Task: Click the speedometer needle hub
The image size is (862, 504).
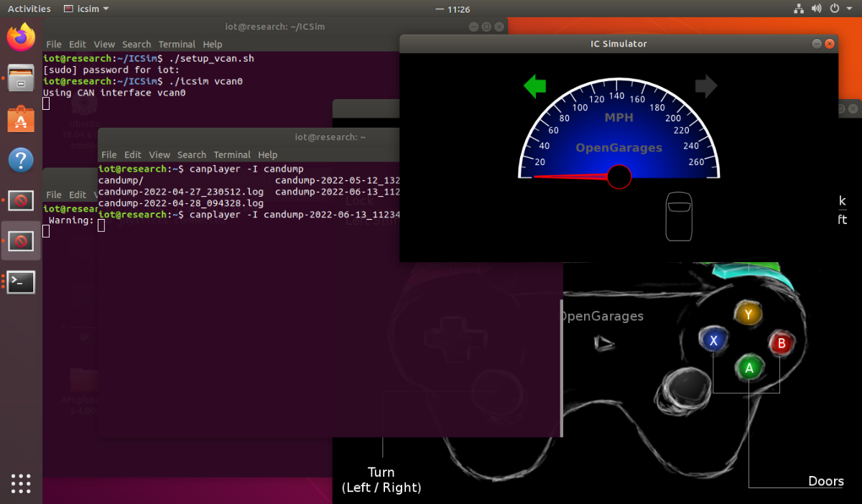Action: click(618, 177)
